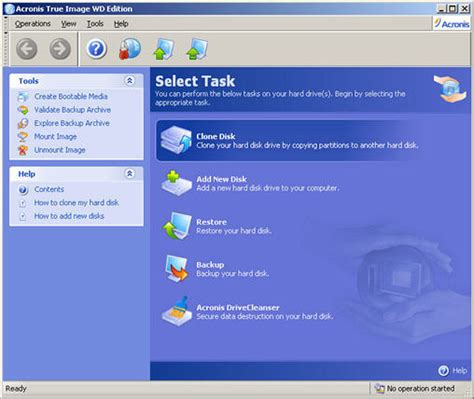The width and height of the screenshot is (474, 399).
Task: Click 'Secure data destruction on your hard disk' text
Action: click(x=265, y=316)
